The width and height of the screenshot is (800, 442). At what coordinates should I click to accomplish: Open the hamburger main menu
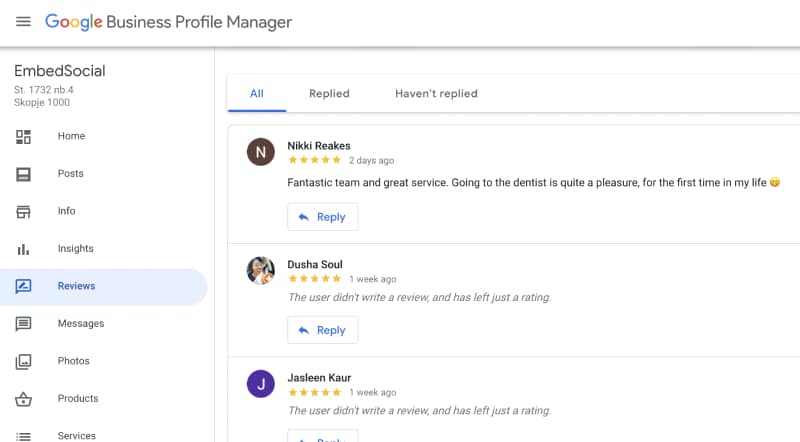[x=23, y=21]
